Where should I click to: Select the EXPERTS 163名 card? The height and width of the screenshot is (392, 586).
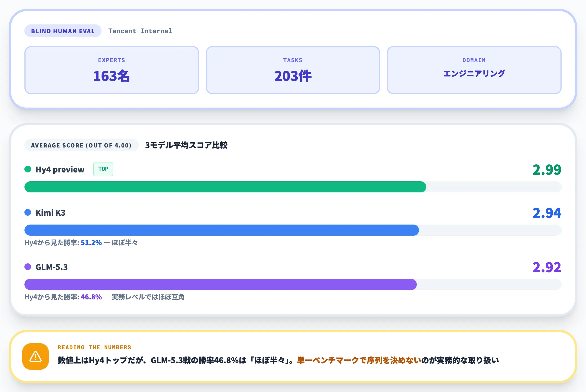coord(112,70)
